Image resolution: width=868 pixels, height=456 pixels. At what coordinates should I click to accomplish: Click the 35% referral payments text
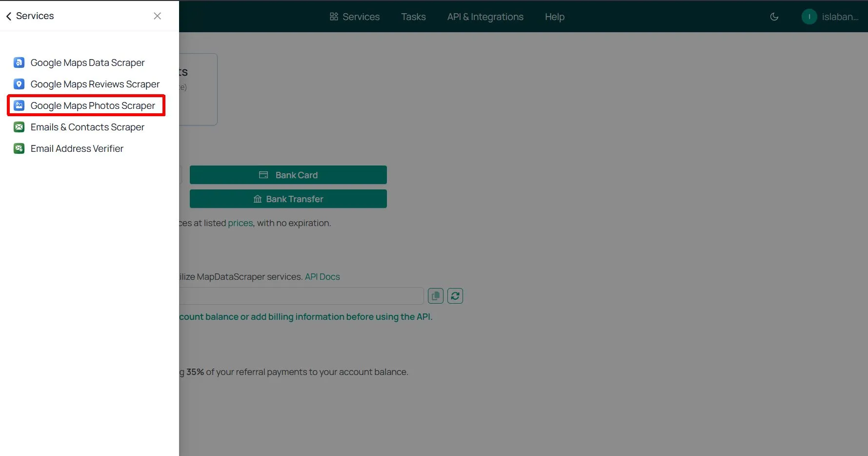tap(294, 372)
